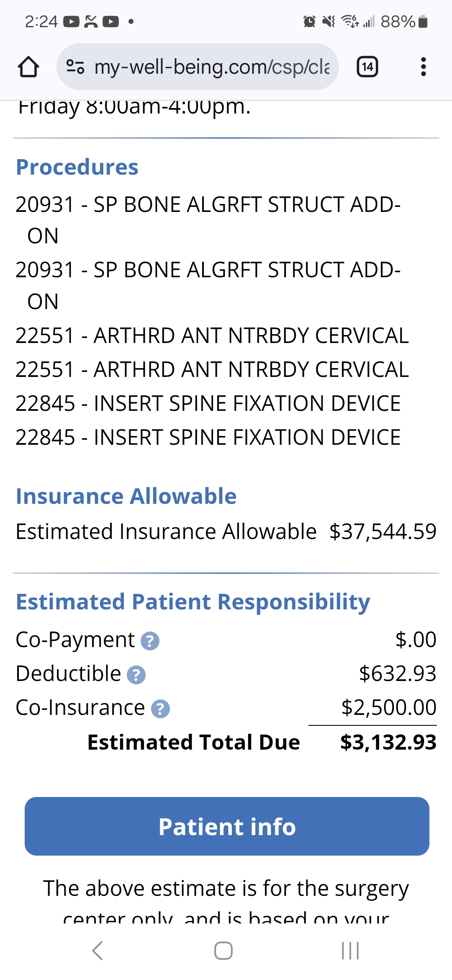This screenshot has width=452, height=980.
Task: Tap the browser home icon
Action: pyautogui.click(x=28, y=67)
